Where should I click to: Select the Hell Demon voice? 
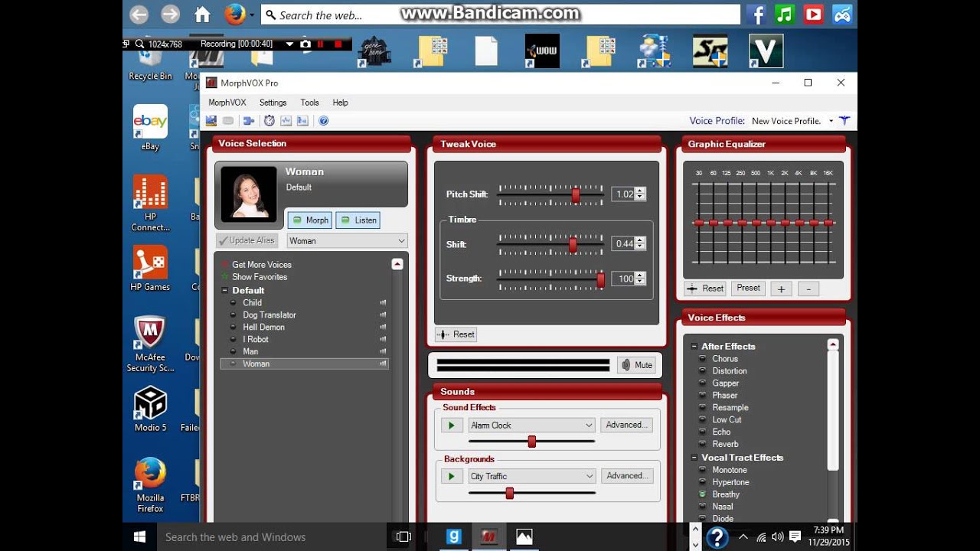(263, 328)
